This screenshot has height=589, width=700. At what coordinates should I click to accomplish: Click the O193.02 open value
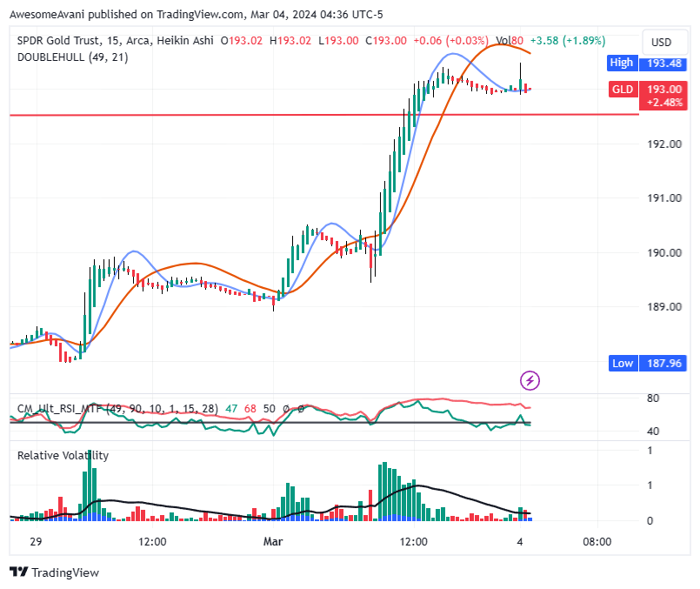point(242,41)
